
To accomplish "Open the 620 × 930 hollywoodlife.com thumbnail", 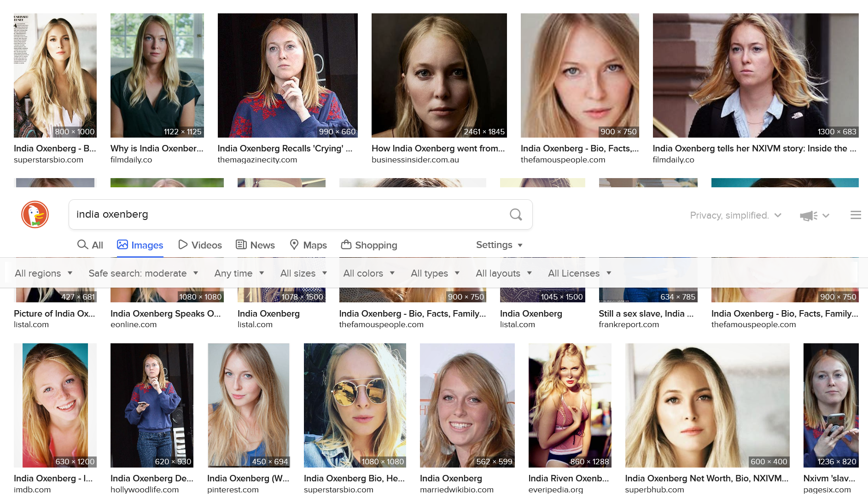I will click(152, 405).
